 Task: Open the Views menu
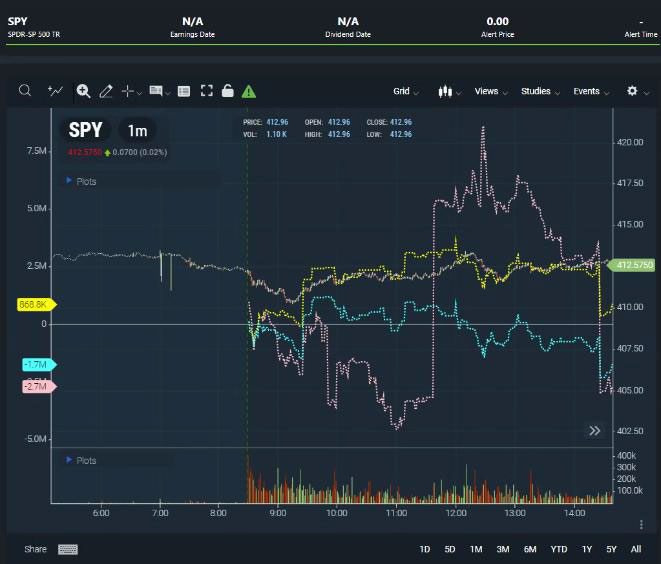(491, 91)
